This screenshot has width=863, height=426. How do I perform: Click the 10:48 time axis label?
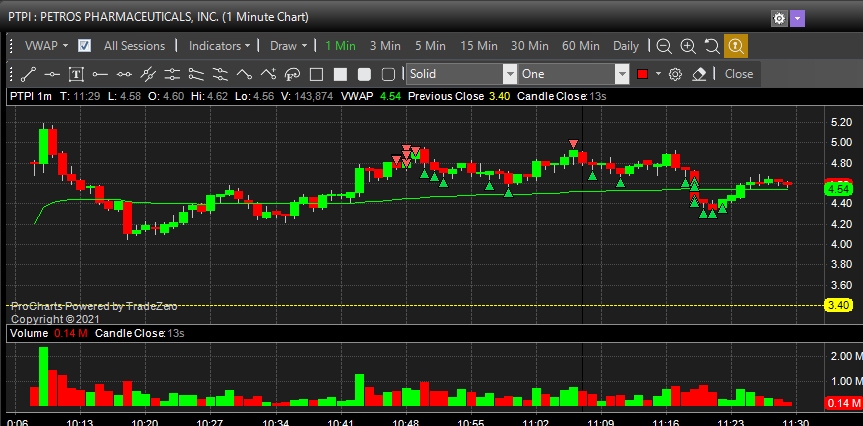tap(406, 422)
